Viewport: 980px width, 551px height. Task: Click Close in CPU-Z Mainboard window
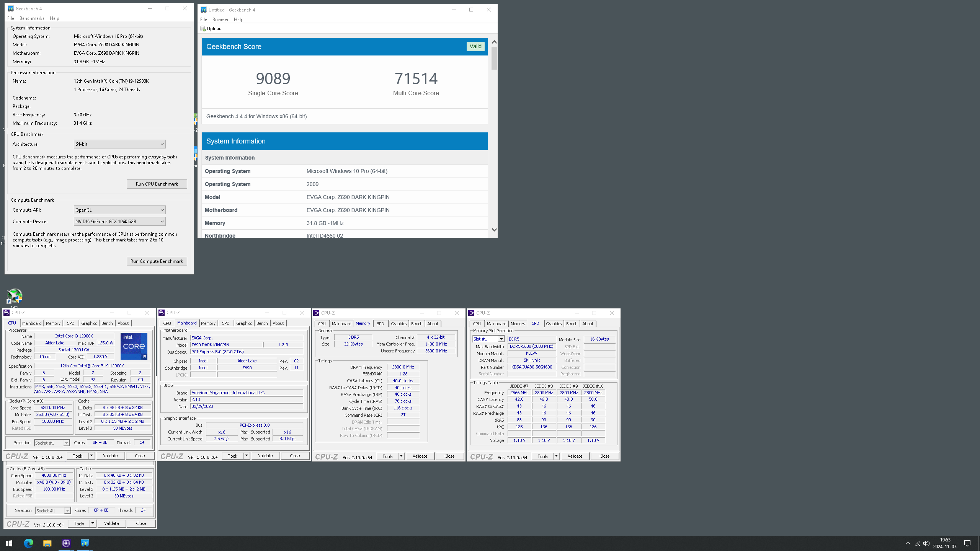[x=295, y=456]
